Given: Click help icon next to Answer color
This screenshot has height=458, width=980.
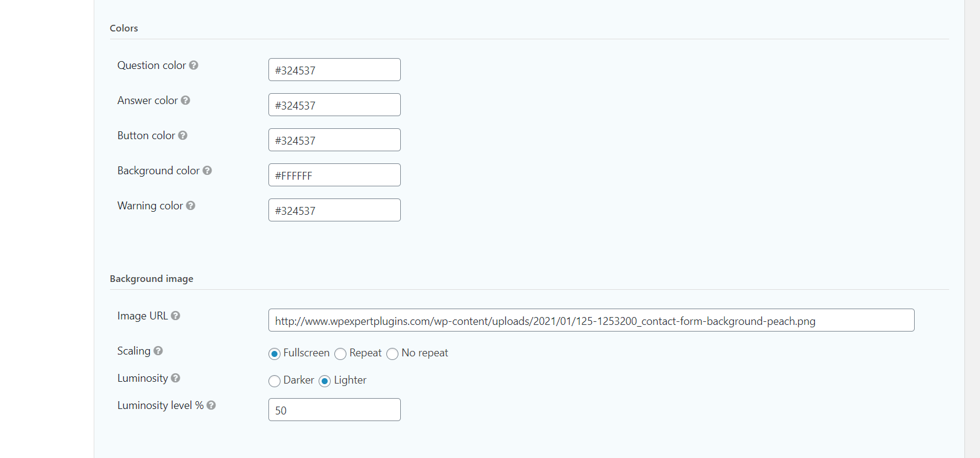Looking at the screenshot, I should click(x=186, y=100).
